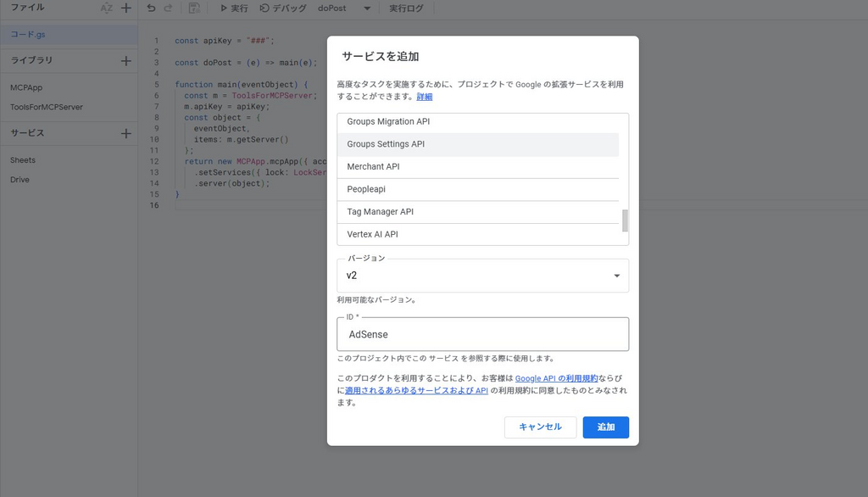Click the 追加 button to add the service
The image size is (868, 497).
coord(605,427)
